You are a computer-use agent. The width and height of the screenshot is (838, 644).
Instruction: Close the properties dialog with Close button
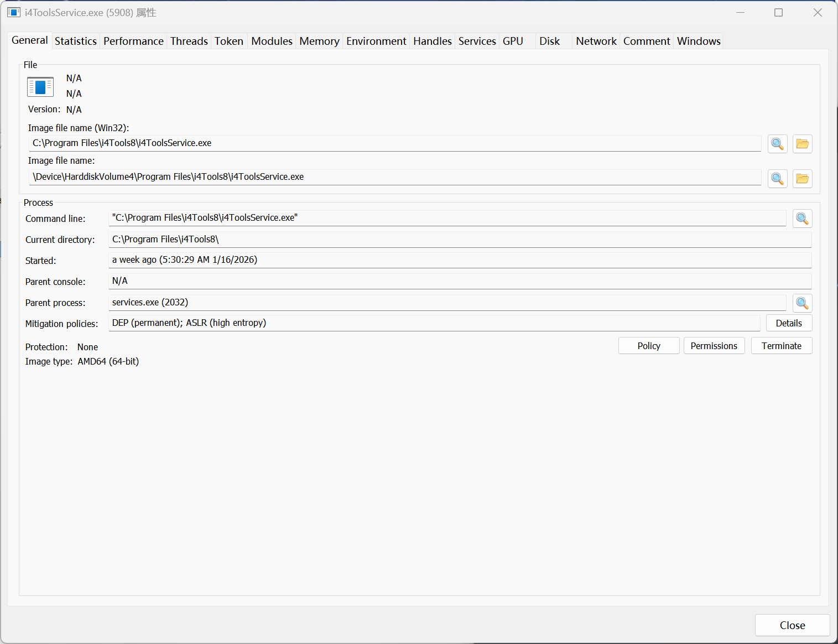click(x=792, y=625)
